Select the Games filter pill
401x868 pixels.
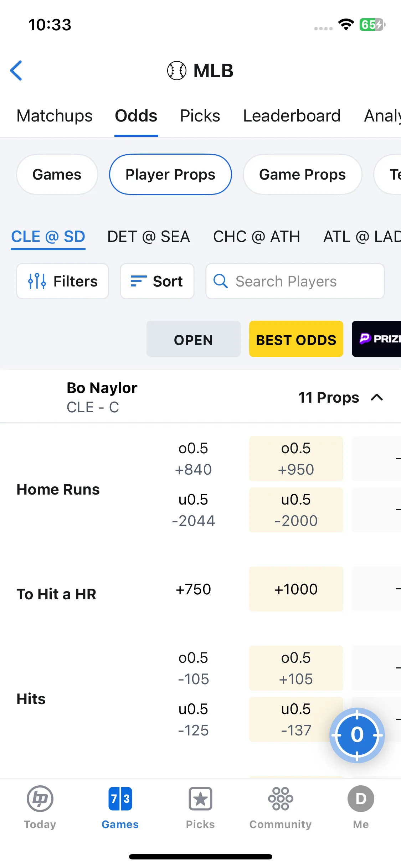(57, 175)
